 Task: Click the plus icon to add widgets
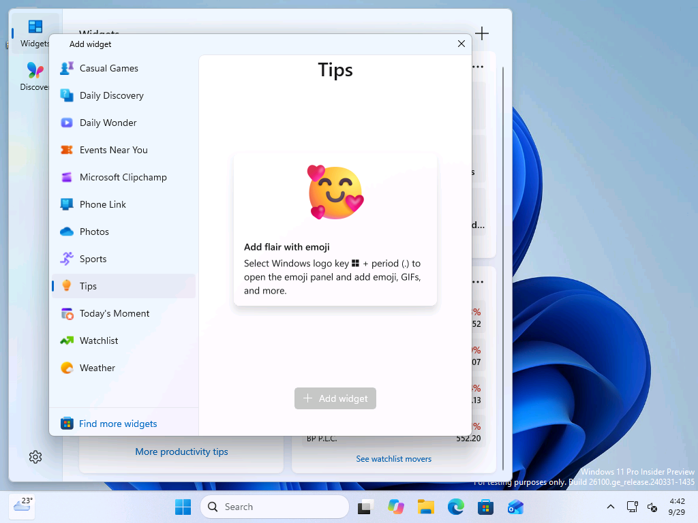point(482,33)
